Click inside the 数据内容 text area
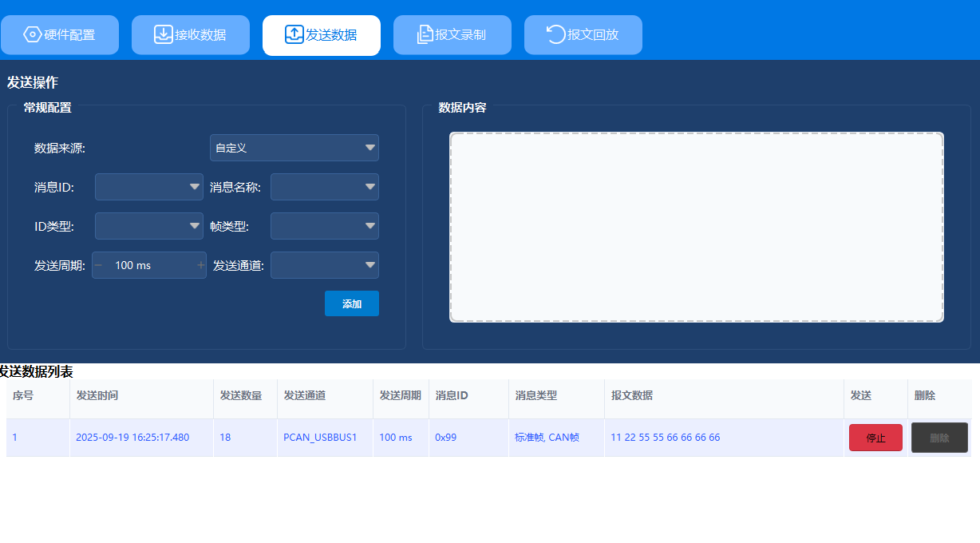 pos(696,228)
